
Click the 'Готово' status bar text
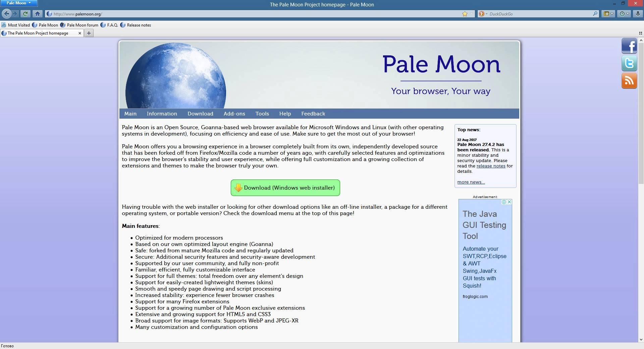7,346
